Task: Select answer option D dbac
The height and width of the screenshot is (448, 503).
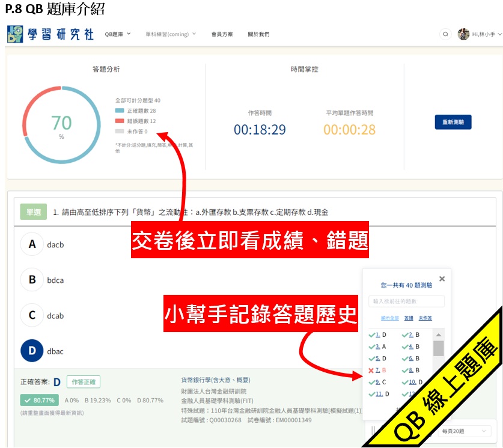Action: click(x=32, y=351)
